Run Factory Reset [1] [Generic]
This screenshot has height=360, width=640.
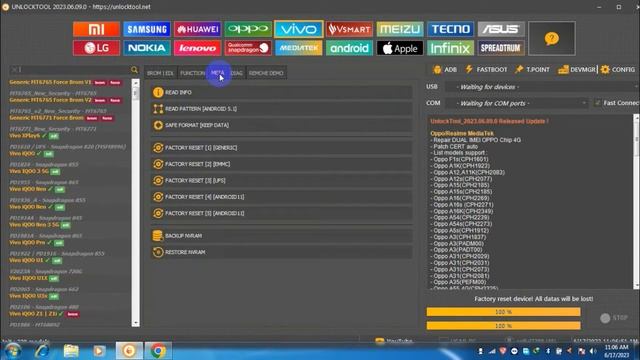(x=281, y=147)
